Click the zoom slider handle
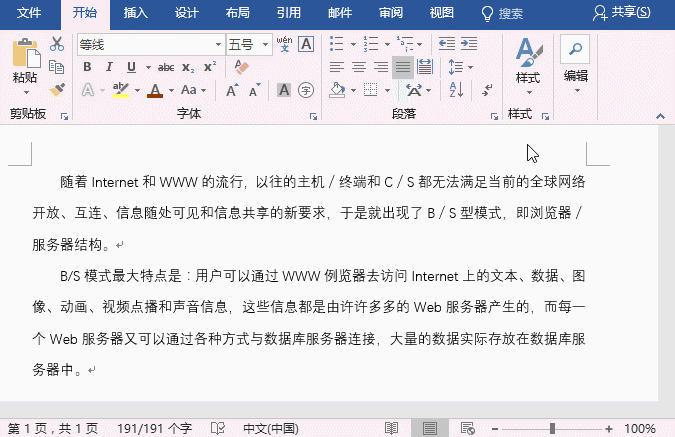The image size is (675, 437). click(x=552, y=428)
